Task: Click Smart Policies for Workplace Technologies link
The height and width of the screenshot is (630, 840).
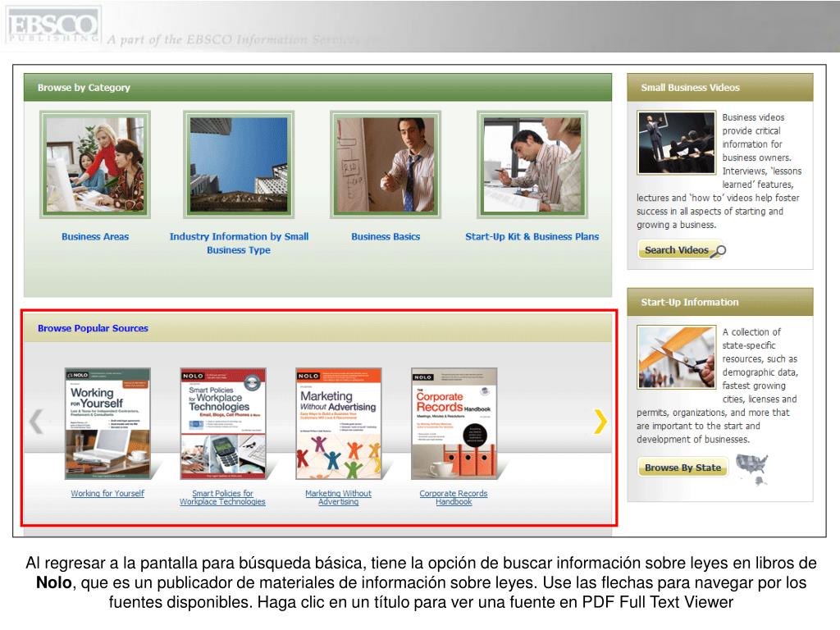Action: point(222,497)
